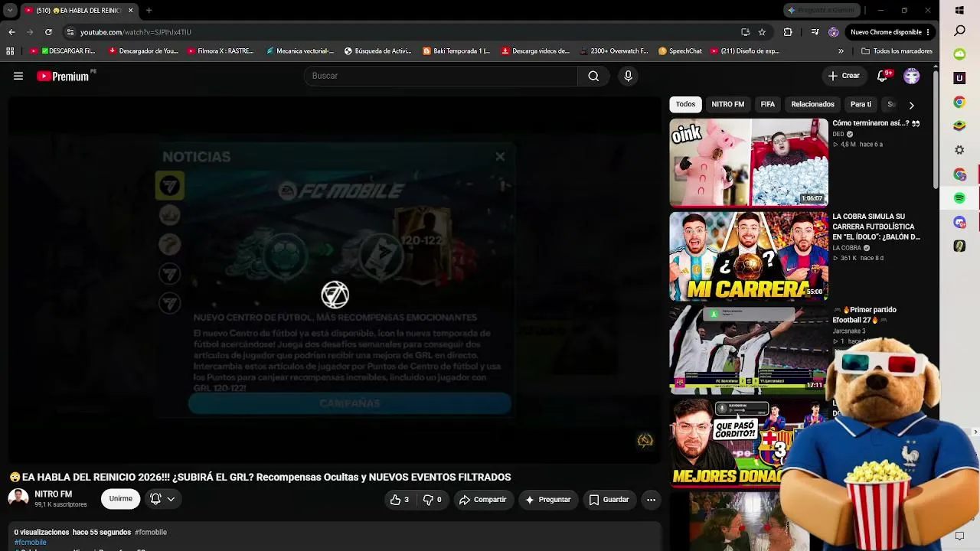Open the SpeechChat bookmark
This screenshot has width=980, height=551.
(680, 51)
